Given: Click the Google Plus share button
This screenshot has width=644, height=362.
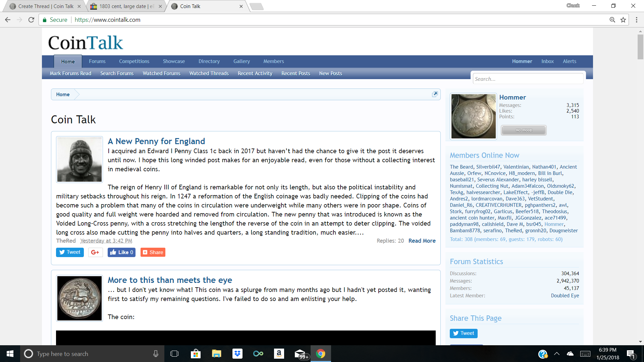Looking at the screenshot, I should click(95, 252).
